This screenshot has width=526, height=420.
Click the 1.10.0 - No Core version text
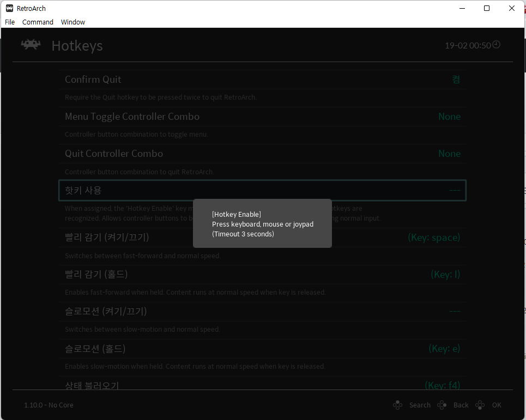[x=49, y=405]
